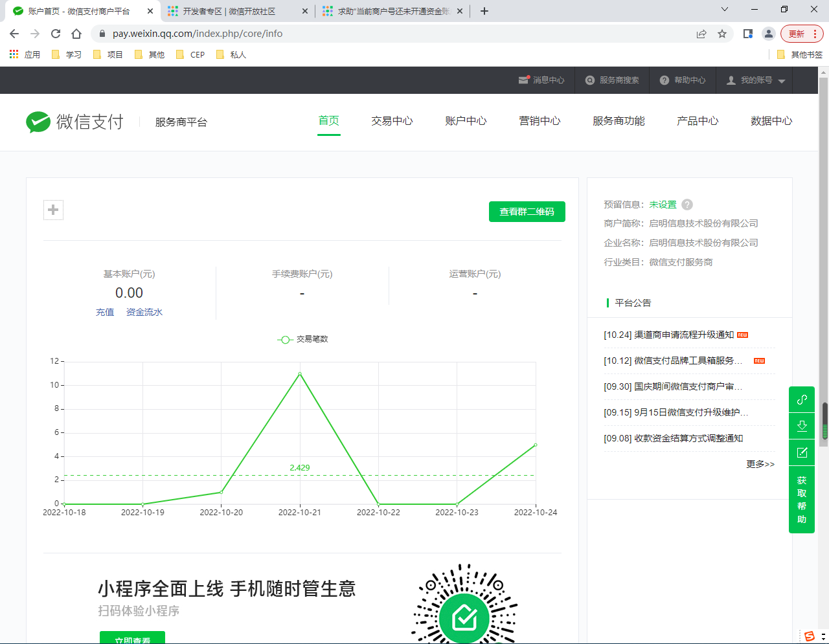Click the Sogou input method icon

tap(809, 636)
